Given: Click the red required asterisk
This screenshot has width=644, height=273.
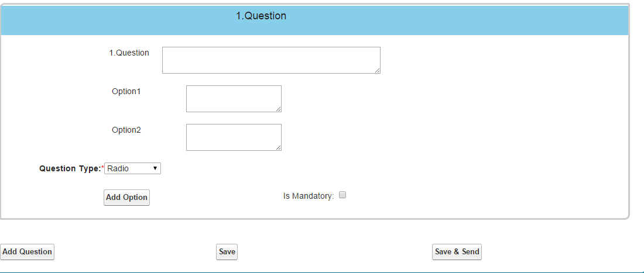Looking at the screenshot, I should (102, 168).
